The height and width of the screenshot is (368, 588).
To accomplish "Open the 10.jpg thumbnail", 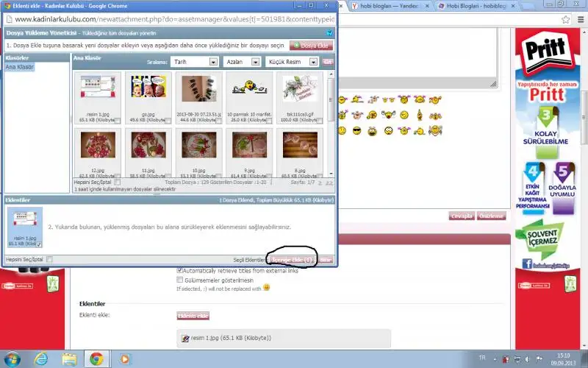I will pos(198,144).
